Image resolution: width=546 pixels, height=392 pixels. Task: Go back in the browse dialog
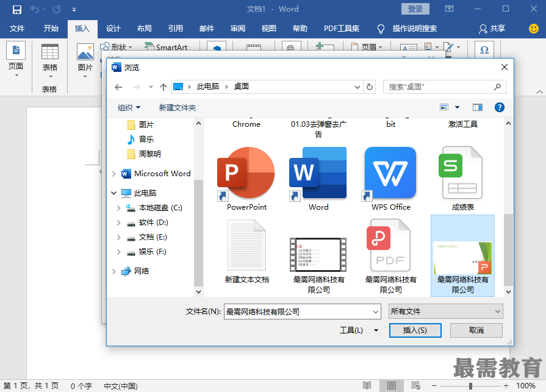(x=118, y=87)
